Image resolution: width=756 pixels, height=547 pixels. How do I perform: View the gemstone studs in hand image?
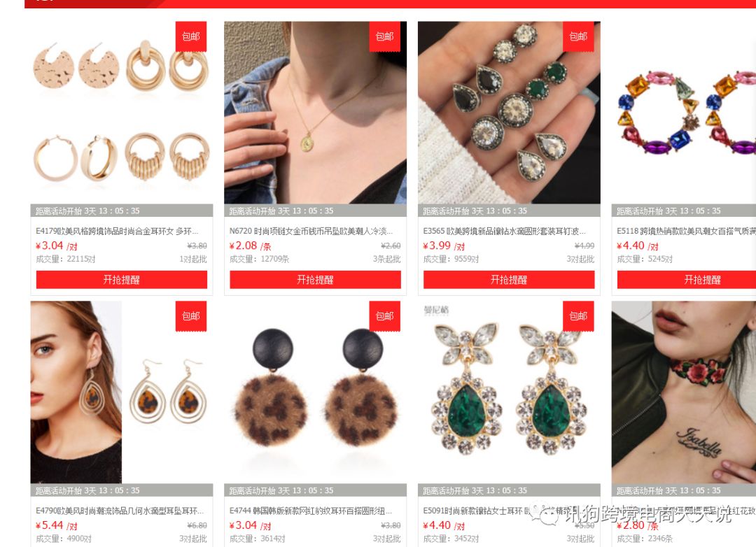click(509, 113)
